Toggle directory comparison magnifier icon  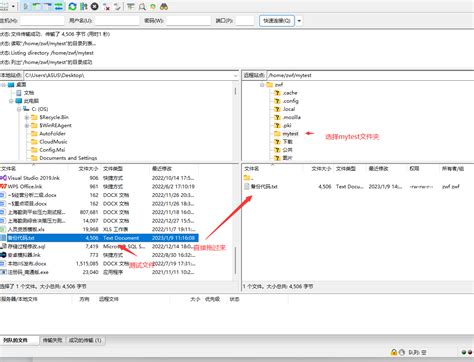coord(142,6)
